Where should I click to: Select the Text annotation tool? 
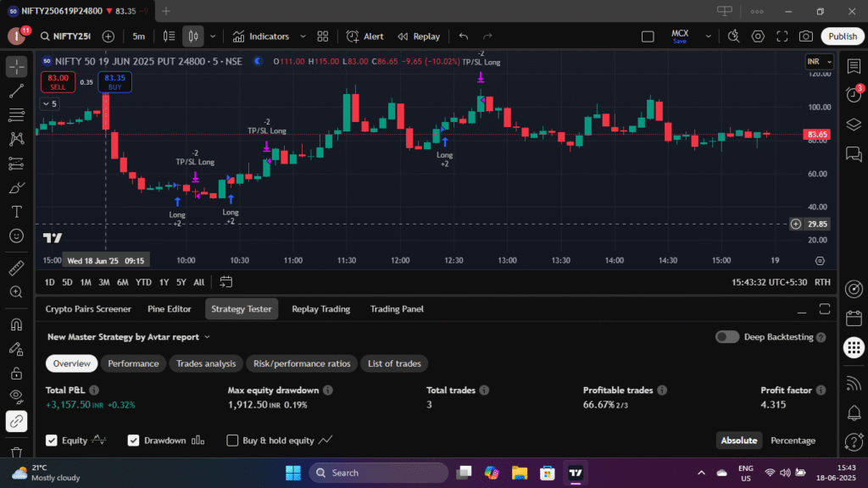click(17, 212)
